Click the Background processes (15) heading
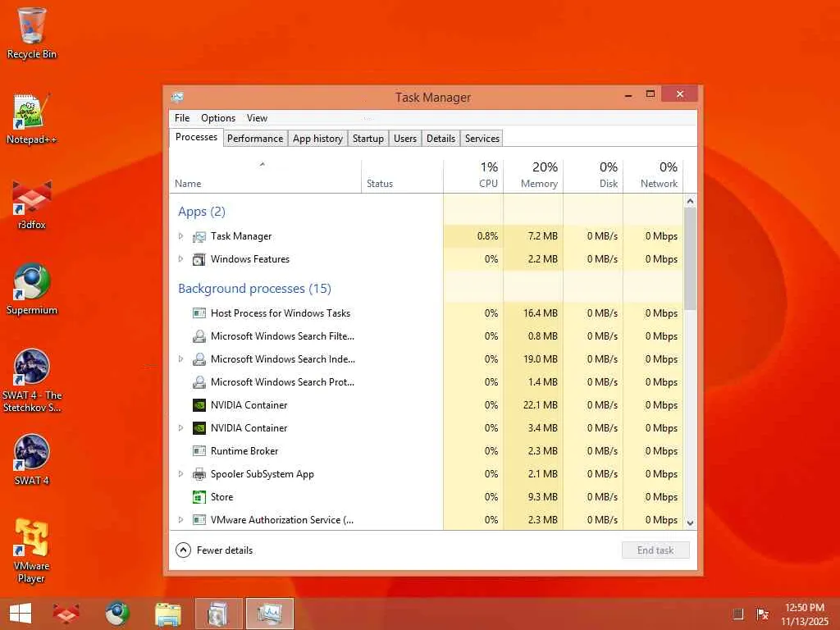 254,289
